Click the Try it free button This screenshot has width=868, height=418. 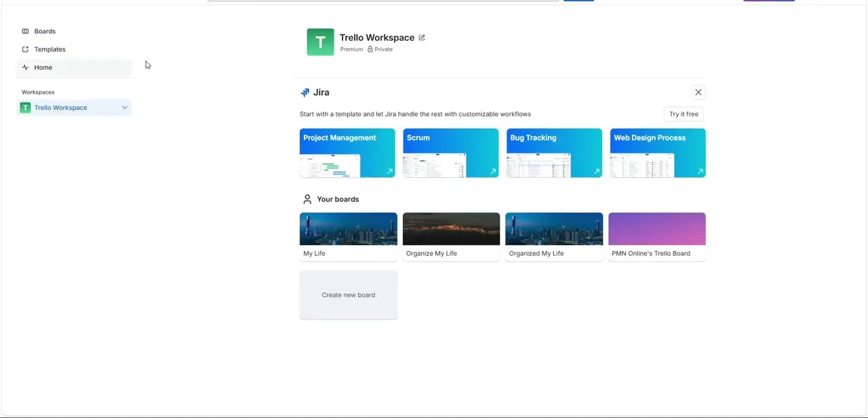[x=684, y=114]
